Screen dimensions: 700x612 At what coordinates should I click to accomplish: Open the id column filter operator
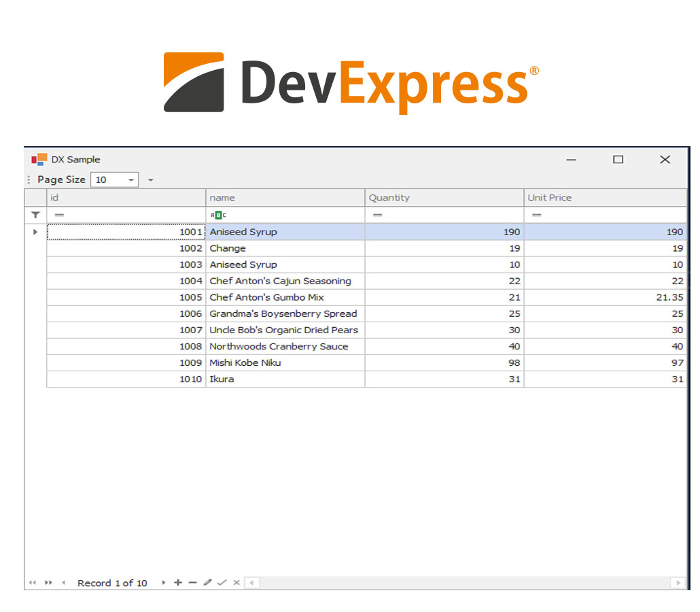click(59, 216)
